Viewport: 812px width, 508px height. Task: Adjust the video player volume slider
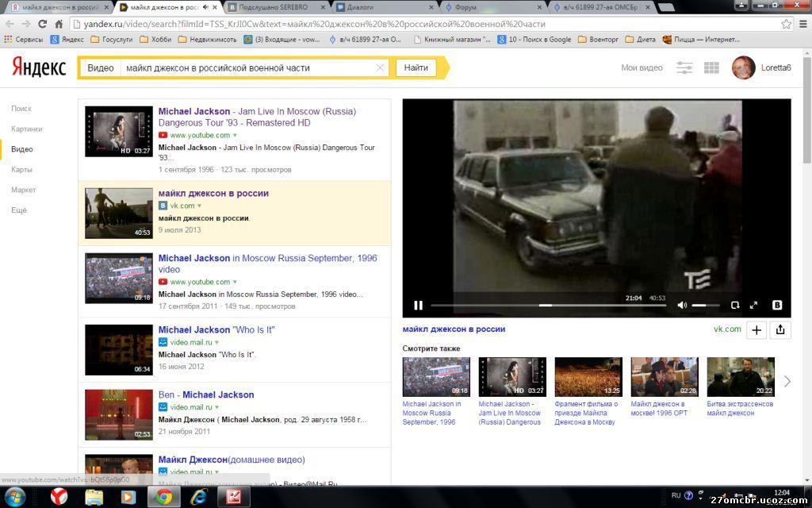[705, 306]
